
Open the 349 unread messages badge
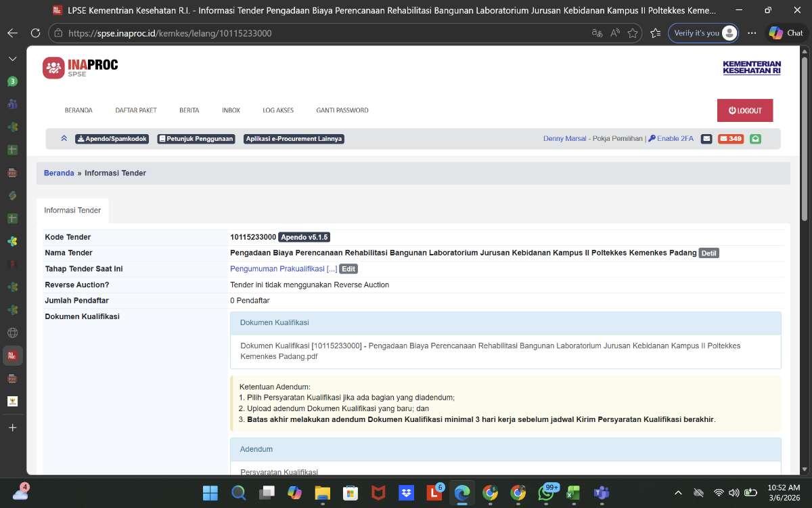point(731,139)
